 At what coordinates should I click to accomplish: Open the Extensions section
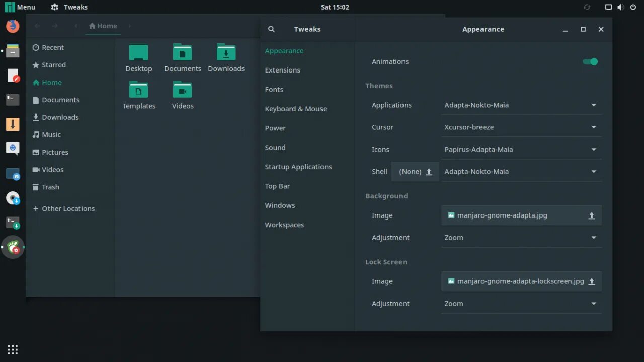click(307, 70)
